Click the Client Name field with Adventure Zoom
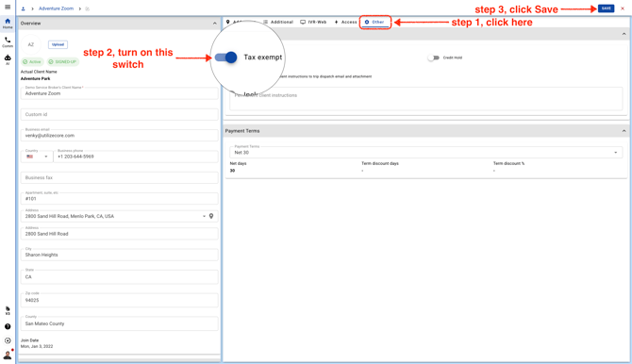This screenshot has height=364, width=632. [x=119, y=93]
